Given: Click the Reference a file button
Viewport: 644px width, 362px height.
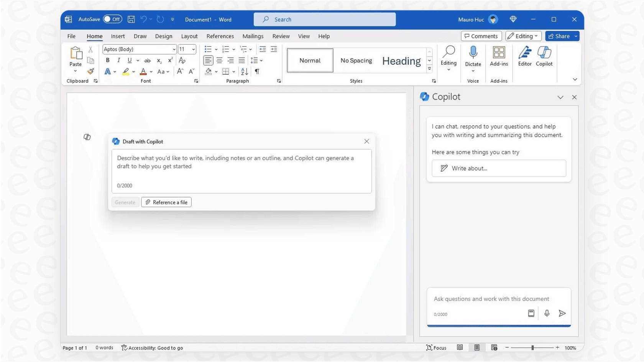Looking at the screenshot, I should (166, 202).
